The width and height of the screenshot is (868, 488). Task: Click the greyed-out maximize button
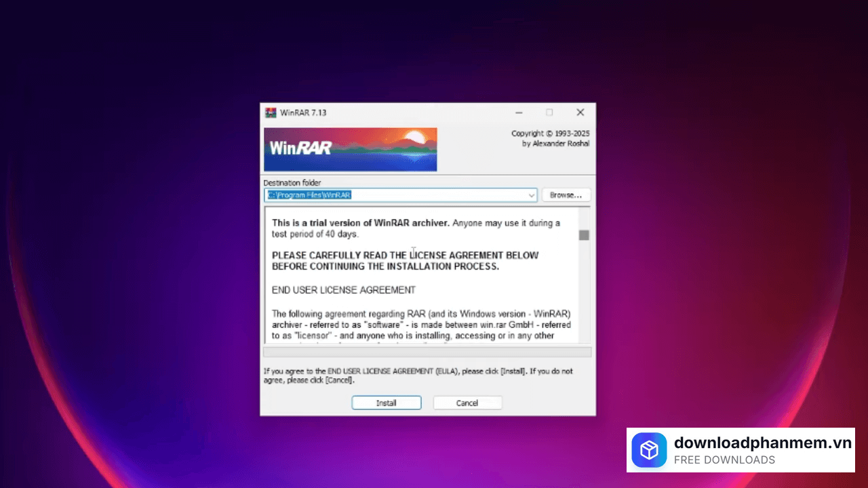(549, 113)
